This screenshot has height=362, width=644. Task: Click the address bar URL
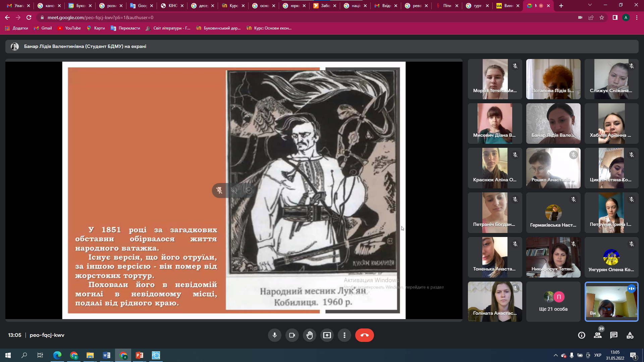(100, 17)
